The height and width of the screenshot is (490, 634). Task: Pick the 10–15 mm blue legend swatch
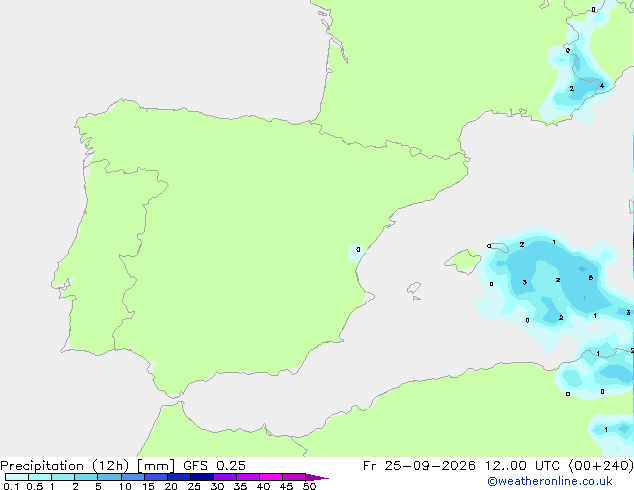(132, 477)
